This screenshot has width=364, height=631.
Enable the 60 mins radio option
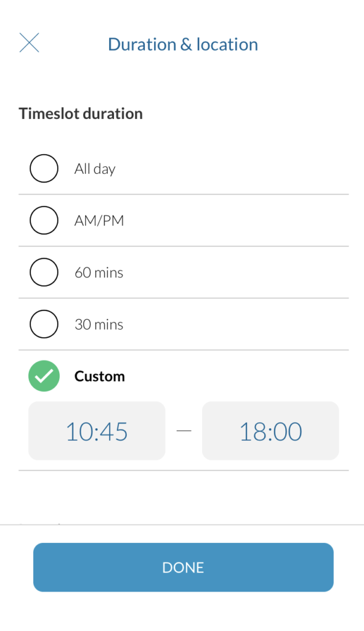click(x=44, y=272)
